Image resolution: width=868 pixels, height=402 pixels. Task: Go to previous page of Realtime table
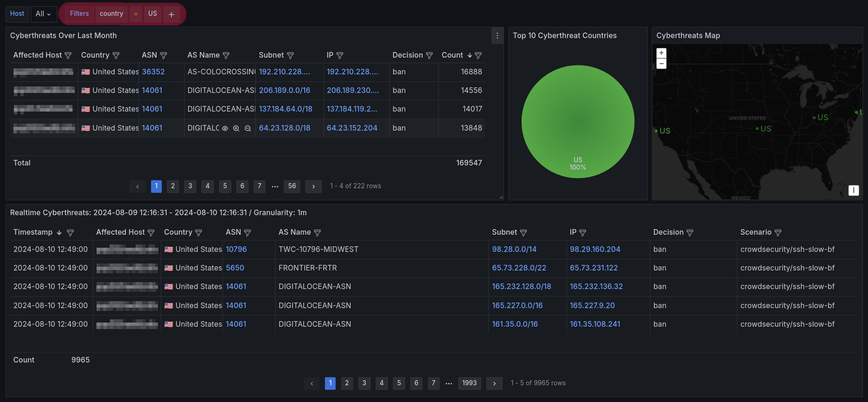click(312, 383)
